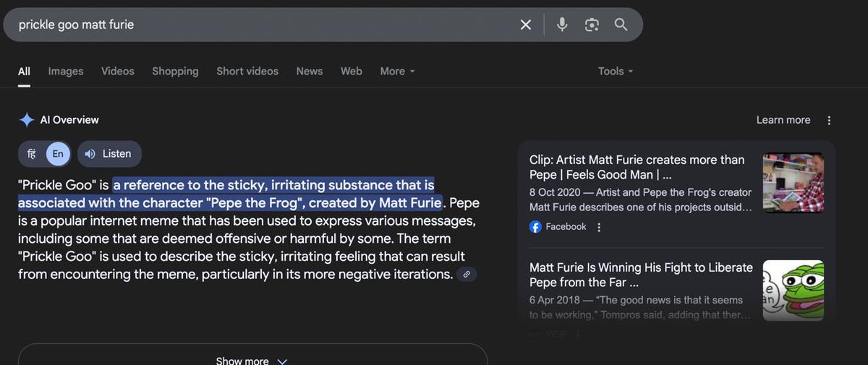Submit search with the magnifying glass icon
868x365 pixels.
click(621, 25)
